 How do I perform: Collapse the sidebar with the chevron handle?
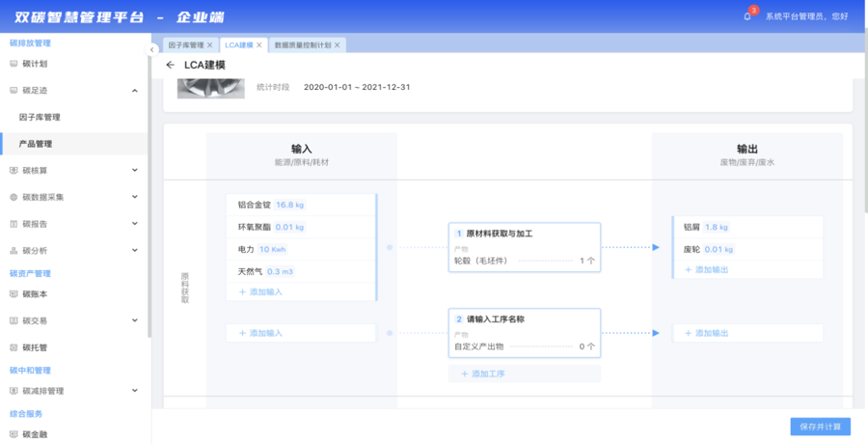(x=151, y=50)
